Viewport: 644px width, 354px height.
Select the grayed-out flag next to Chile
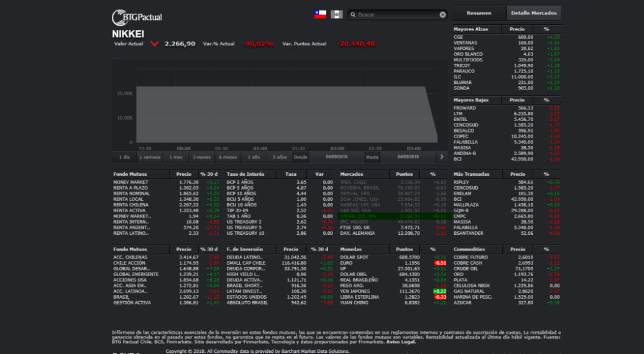[337, 15]
